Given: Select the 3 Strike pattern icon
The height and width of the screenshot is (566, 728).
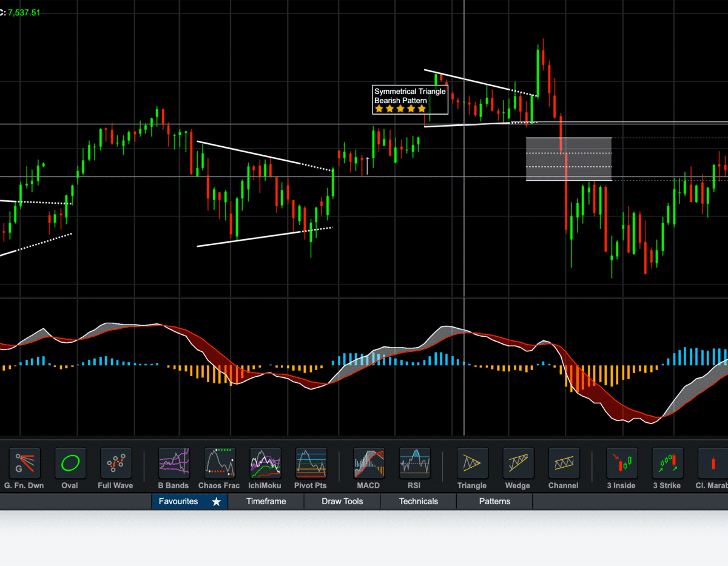Looking at the screenshot, I should tap(667, 464).
